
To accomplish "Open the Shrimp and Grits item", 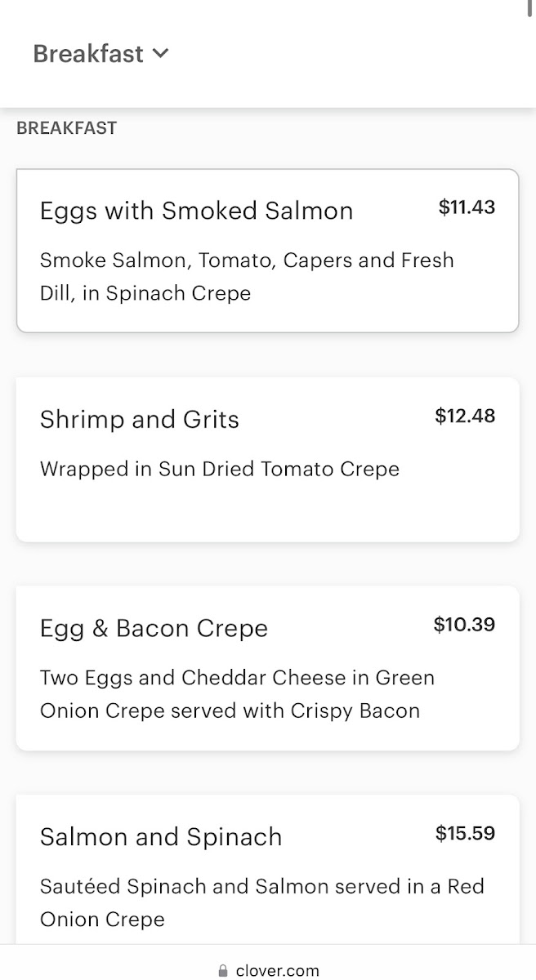I will point(140,420).
